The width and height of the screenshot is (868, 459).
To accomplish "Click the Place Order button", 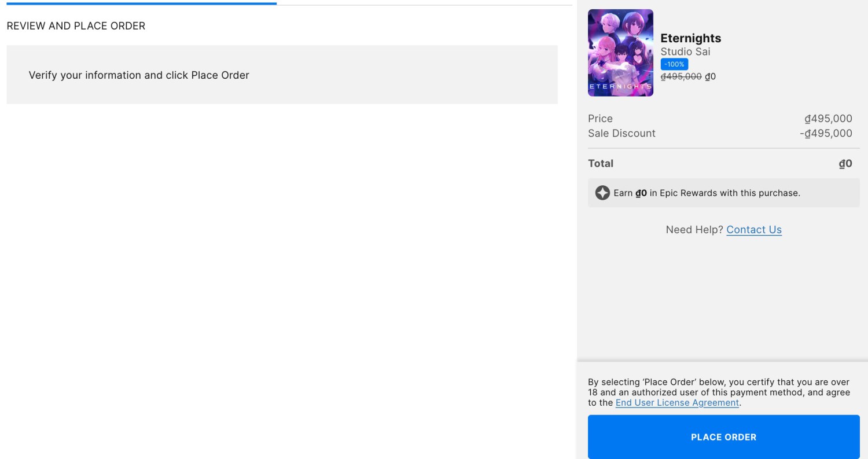I will tap(723, 437).
